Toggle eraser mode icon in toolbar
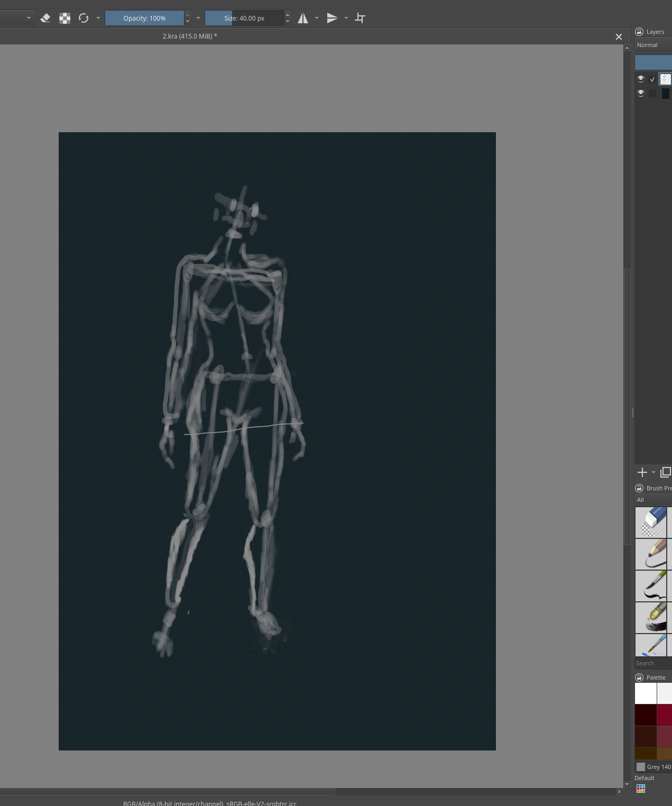This screenshot has height=806, width=672. point(45,18)
